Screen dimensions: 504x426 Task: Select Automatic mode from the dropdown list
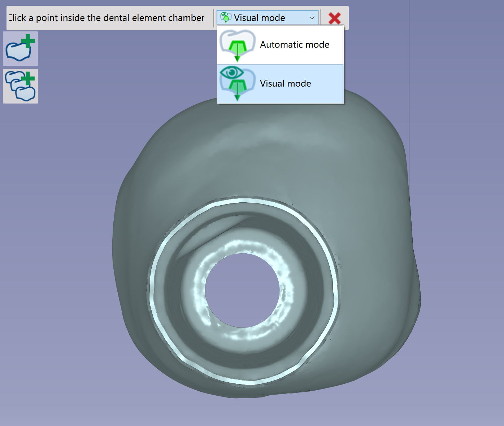point(280,45)
